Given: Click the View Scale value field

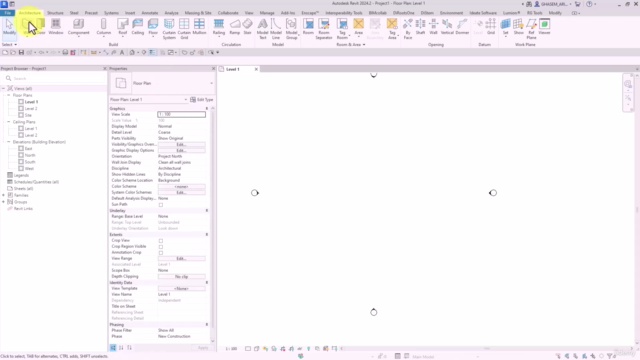Looking at the screenshot, I should click(x=182, y=114).
